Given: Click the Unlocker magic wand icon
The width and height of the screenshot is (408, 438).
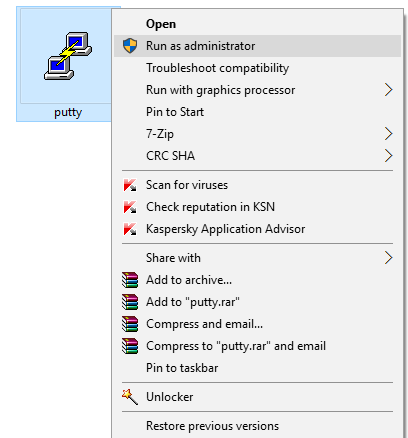Looking at the screenshot, I should 130,397.
